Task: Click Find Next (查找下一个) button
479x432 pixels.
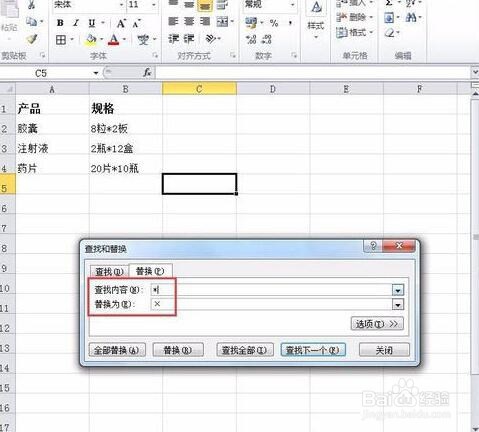Action: (x=313, y=350)
